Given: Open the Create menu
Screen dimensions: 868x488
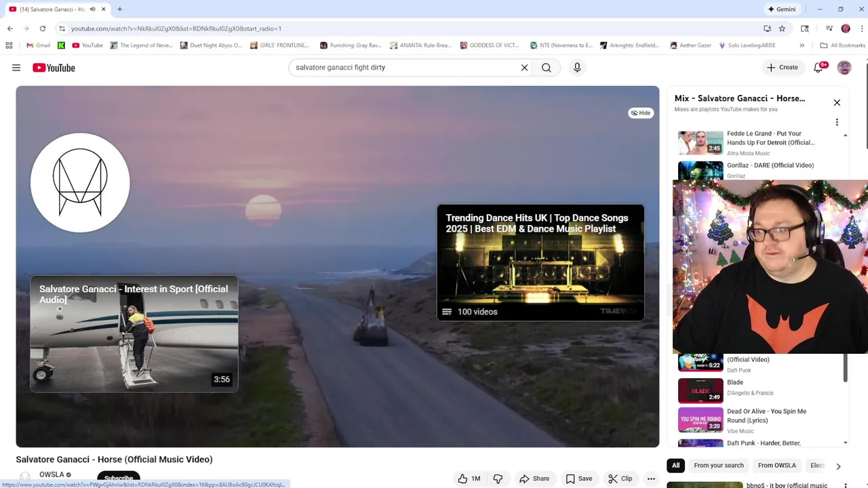Looking at the screenshot, I should tap(783, 68).
